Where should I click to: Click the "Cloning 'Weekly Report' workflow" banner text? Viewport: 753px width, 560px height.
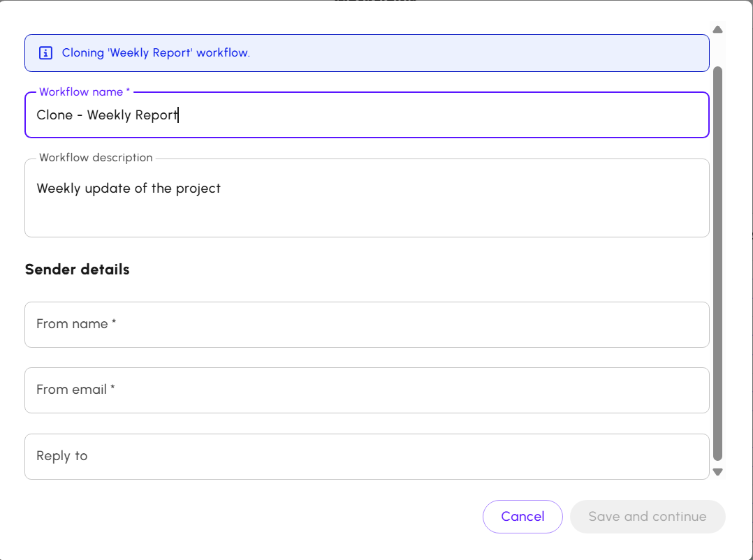click(x=156, y=53)
